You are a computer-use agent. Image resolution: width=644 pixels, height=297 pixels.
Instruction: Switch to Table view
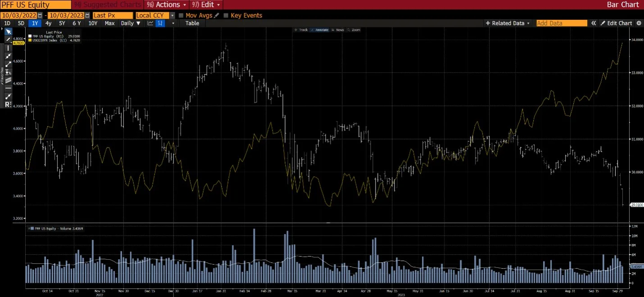[192, 23]
